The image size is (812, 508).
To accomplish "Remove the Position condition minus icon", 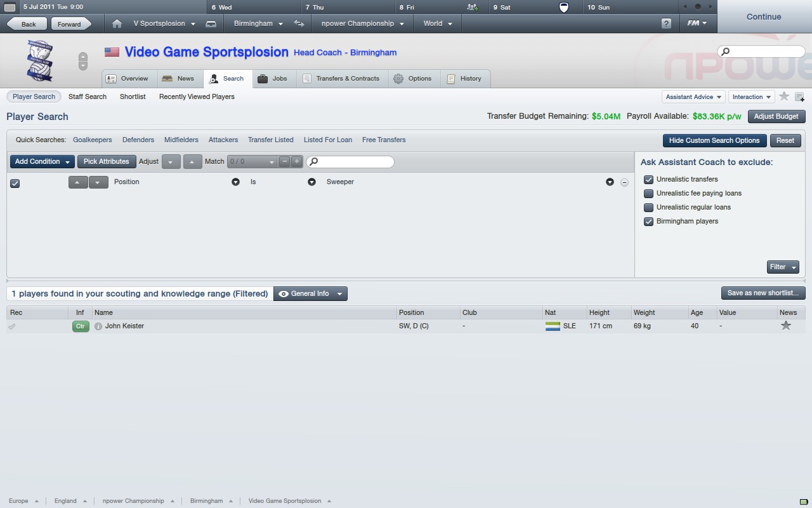I will [x=624, y=182].
